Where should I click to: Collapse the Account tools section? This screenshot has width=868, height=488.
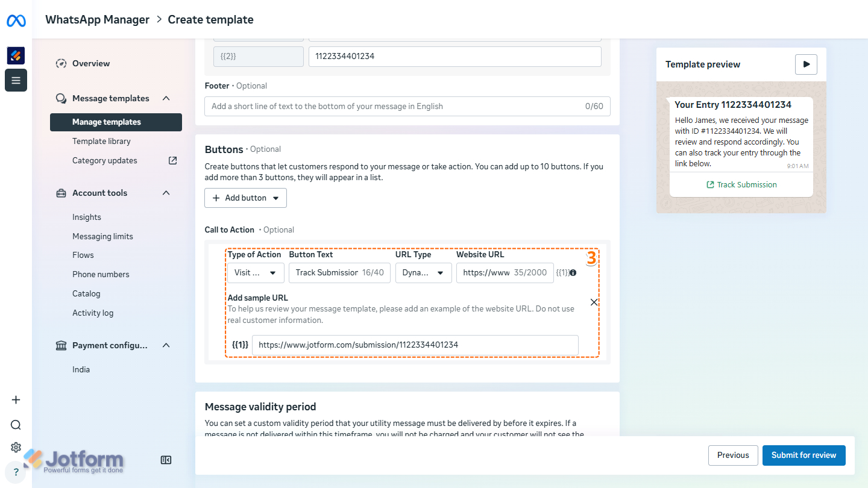tap(166, 193)
